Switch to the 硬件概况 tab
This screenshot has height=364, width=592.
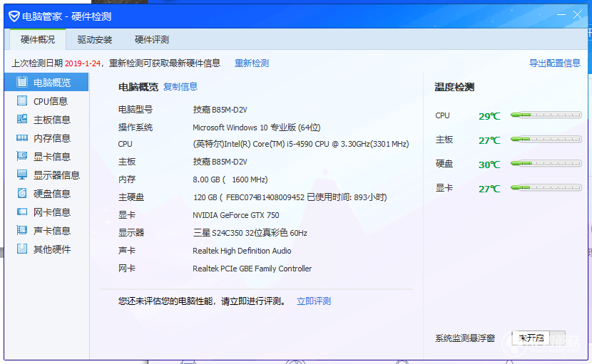click(38, 40)
